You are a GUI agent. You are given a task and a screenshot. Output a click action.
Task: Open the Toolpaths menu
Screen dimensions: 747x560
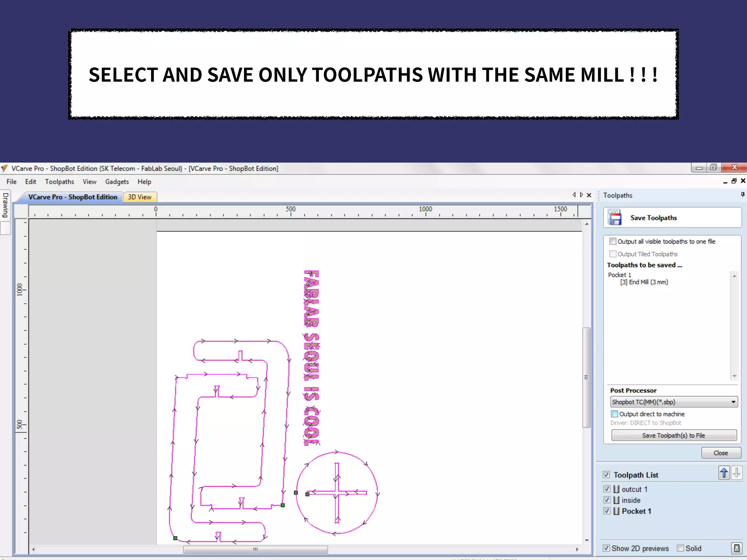pyautogui.click(x=59, y=182)
